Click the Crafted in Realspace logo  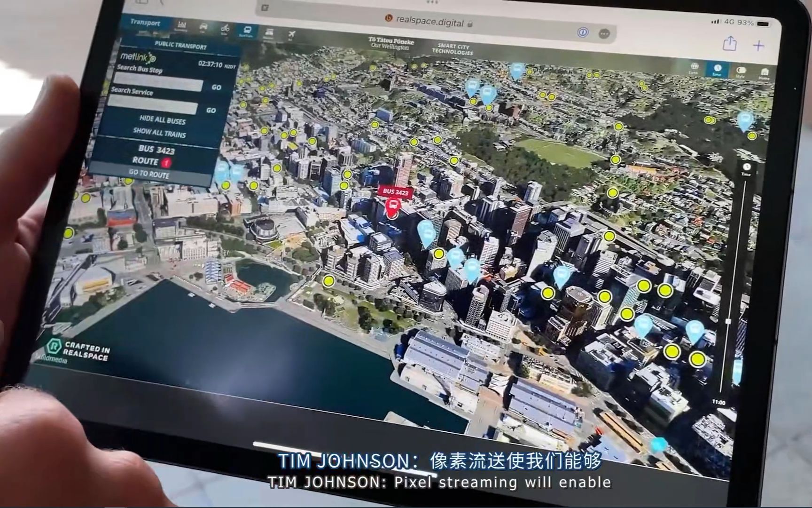pos(78,349)
